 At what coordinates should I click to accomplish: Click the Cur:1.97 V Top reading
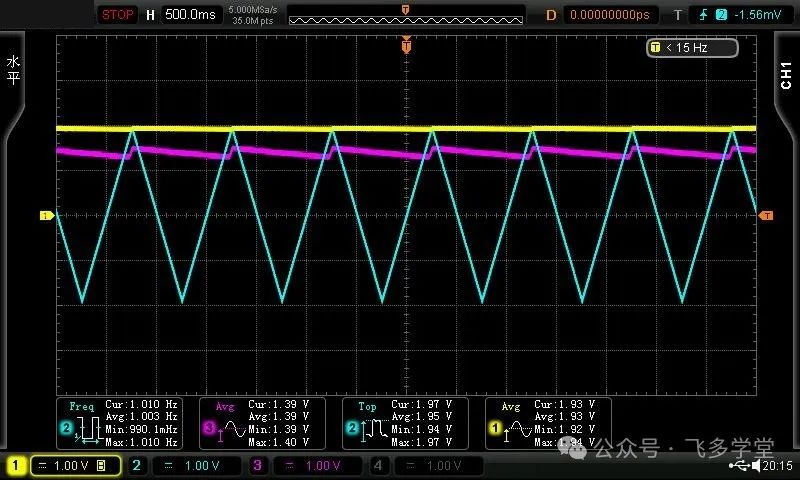tap(421, 404)
